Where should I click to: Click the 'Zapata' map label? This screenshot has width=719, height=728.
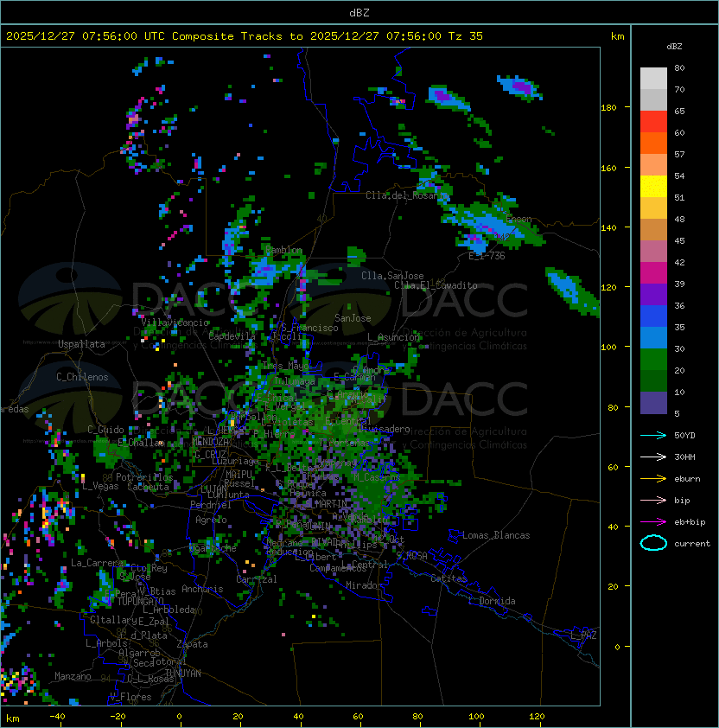(x=192, y=644)
